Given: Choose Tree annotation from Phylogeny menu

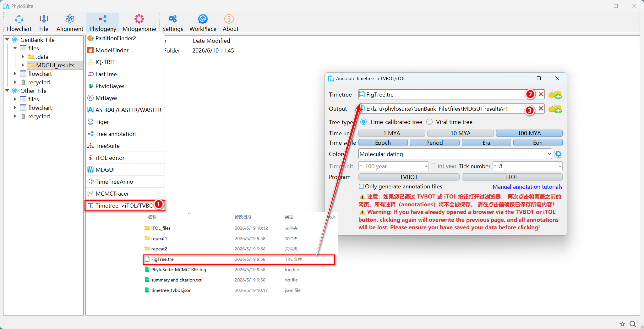Looking at the screenshot, I should 125,134.
